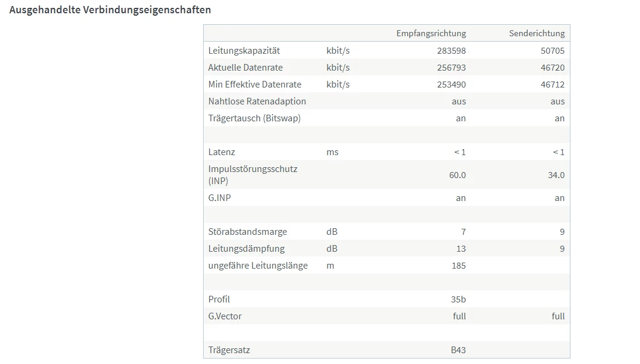Click G.Vector Senderichtung value full
This screenshot has height=364, width=640.
[558, 316]
